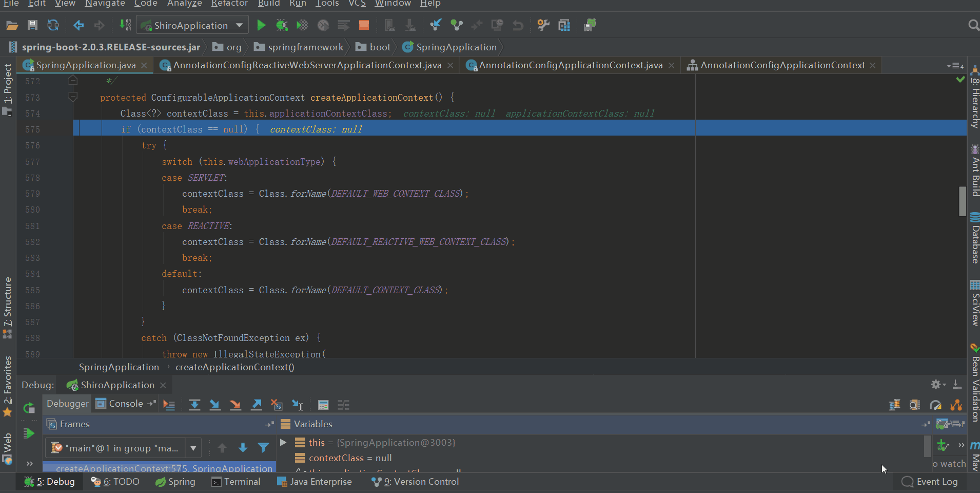This screenshot has width=980, height=493.
Task: Click Step Over in the debugger toolbar
Action: 194,405
